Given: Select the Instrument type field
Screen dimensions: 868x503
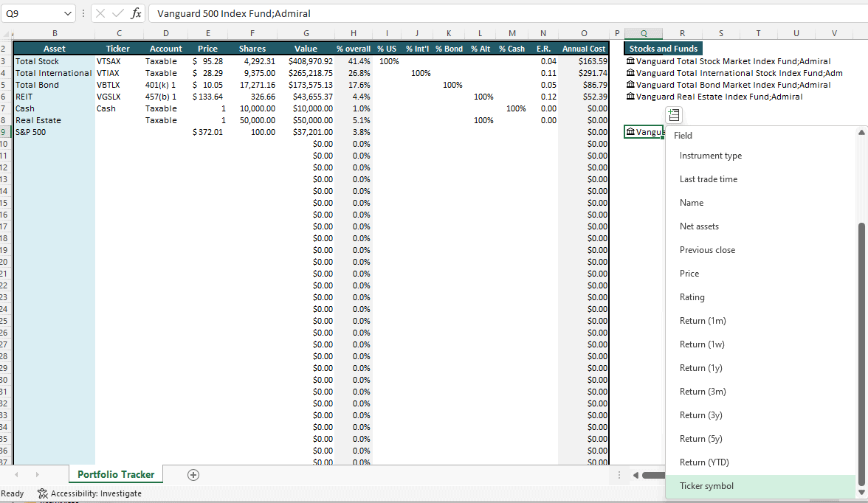Looking at the screenshot, I should pyautogui.click(x=760, y=156).
